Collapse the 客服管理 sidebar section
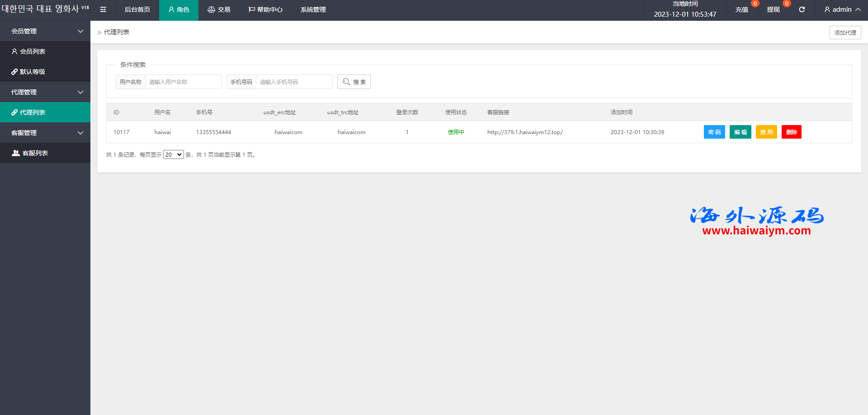 point(45,133)
